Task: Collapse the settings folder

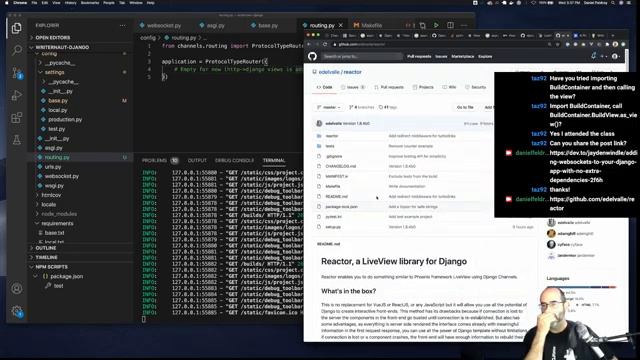Action: [54, 72]
